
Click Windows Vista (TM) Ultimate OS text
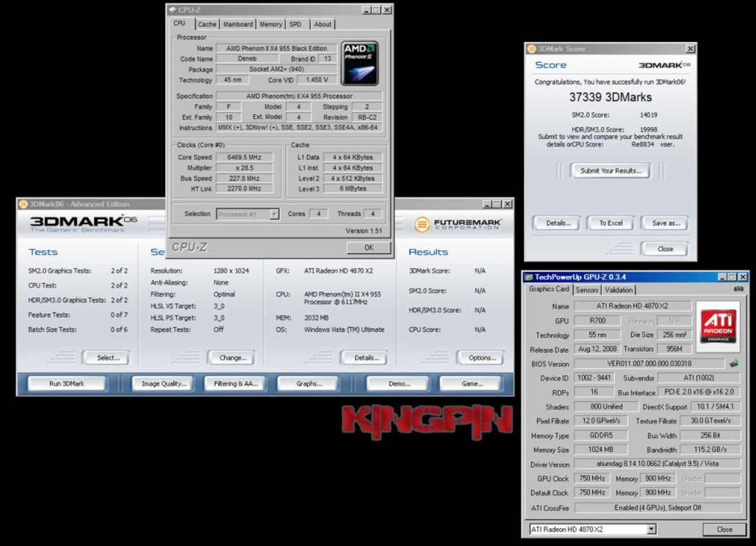pos(344,330)
